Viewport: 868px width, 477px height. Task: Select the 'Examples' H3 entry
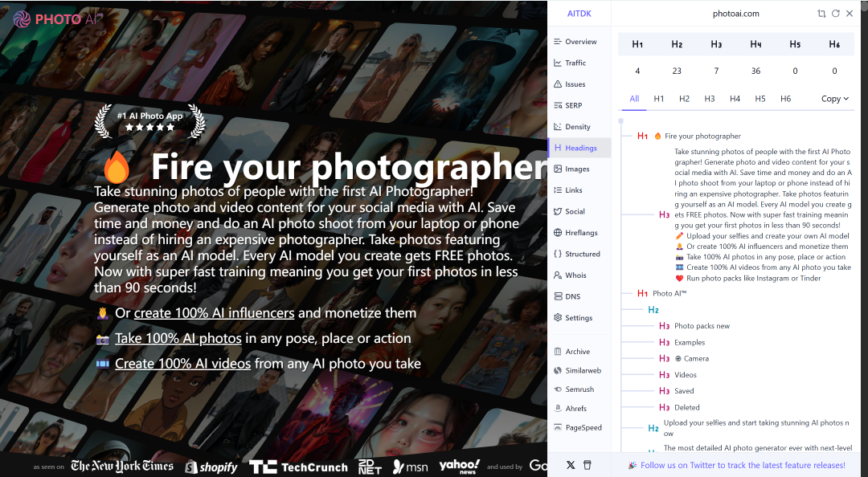click(690, 343)
